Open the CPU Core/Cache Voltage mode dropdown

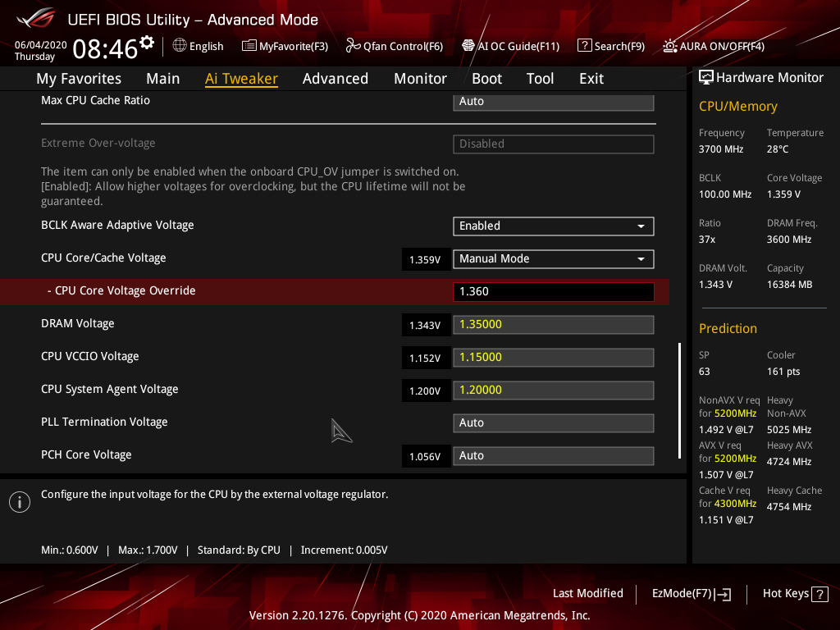coord(553,258)
